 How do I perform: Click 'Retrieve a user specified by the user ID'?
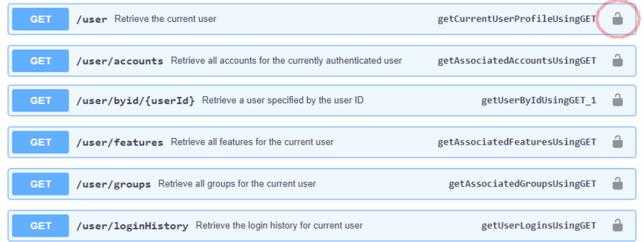click(283, 101)
